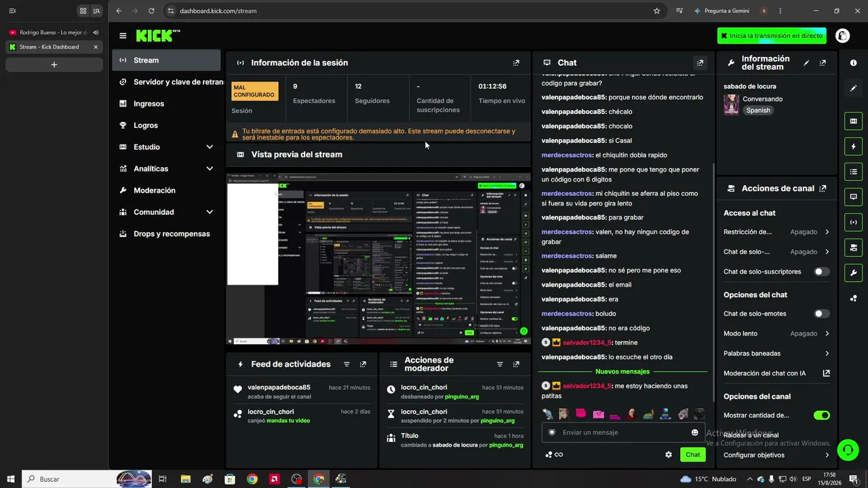The height and width of the screenshot is (488, 868).
Task: Open the Restricción de... chat access option
Action: 776,232
